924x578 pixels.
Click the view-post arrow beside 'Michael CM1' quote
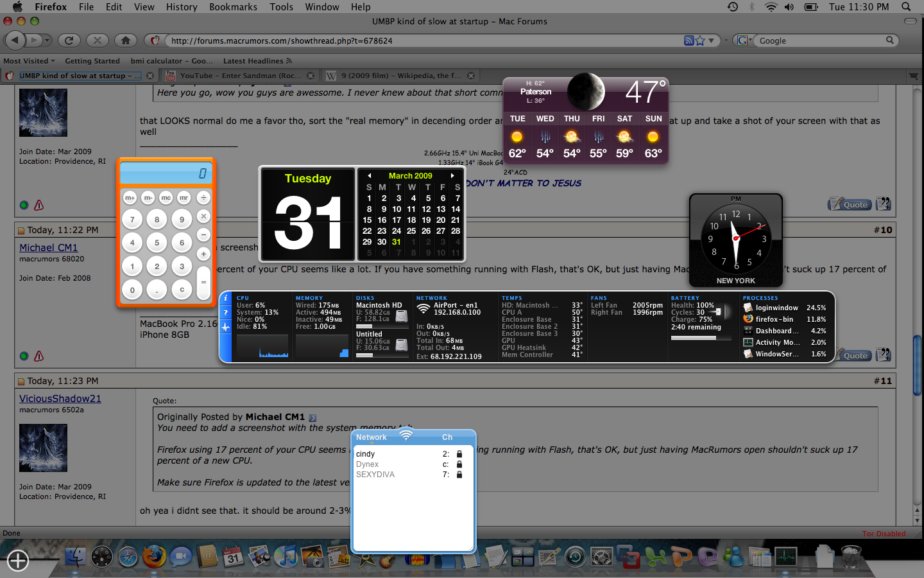(x=312, y=417)
